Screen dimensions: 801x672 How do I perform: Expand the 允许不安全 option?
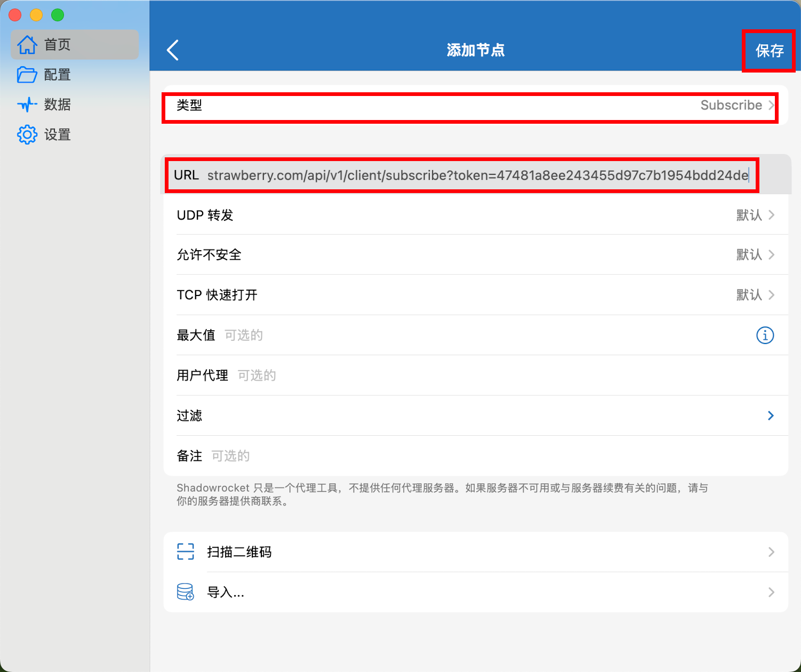point(476,255)
